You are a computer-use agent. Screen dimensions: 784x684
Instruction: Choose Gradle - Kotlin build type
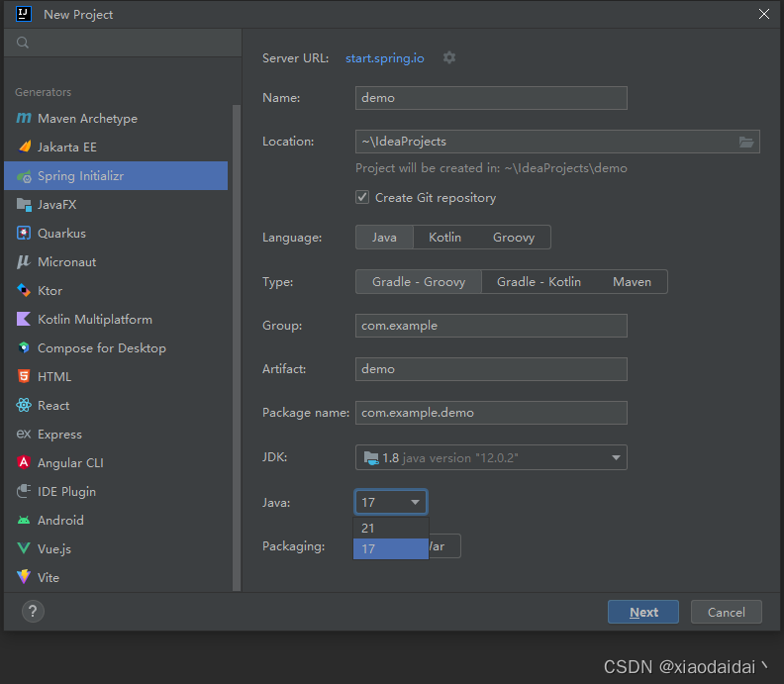[x=539, y=281]
